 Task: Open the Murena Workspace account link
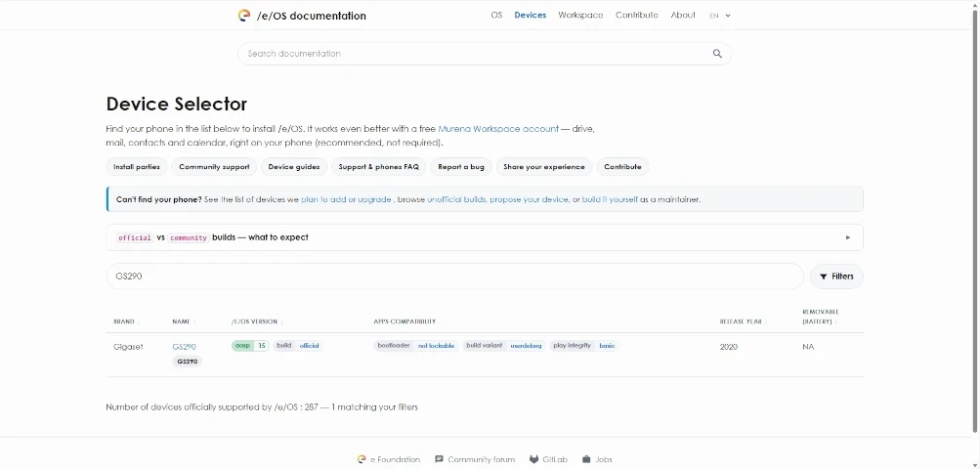[498, 129]
